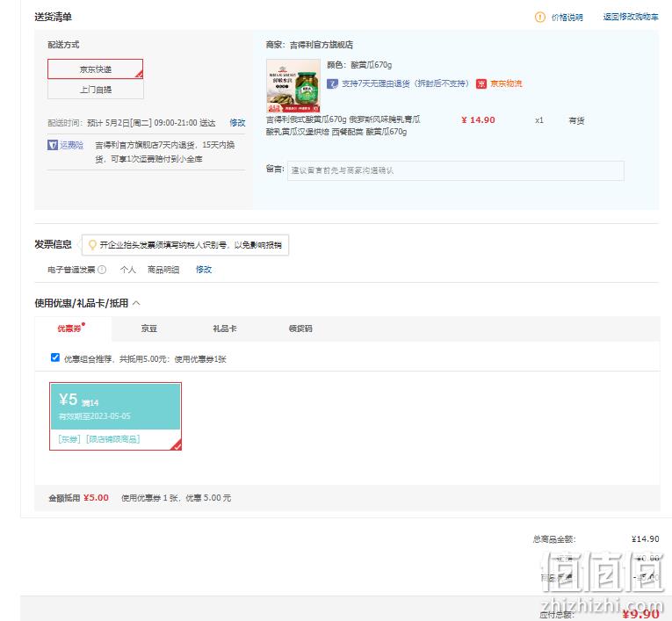Click the 金额抵用 ¥5.00 amount
Viewport: 672px width, 621px height.
pyautogui.click(x=96, y=497)
